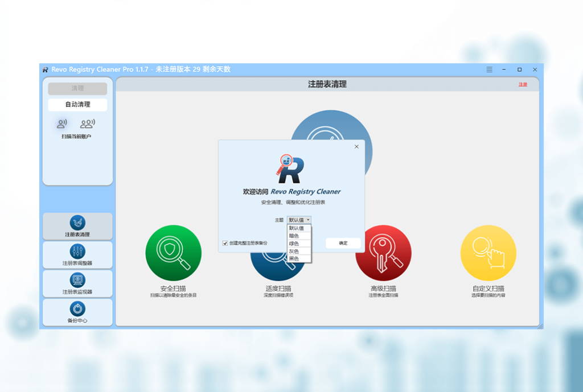Image resolution: width=583 pixels, height=392 pixels.
Task: Open 注册表监视器 registry monitor
Action: pos(77,283)
